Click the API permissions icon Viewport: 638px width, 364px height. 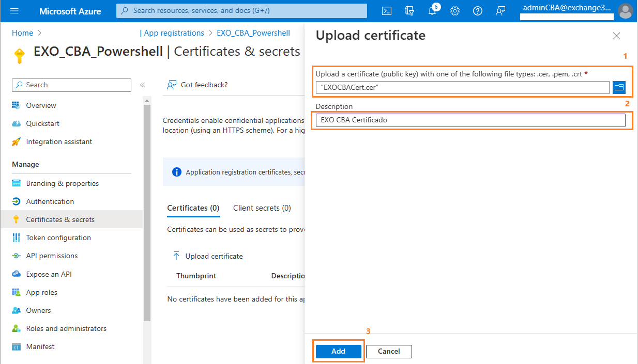16,256
